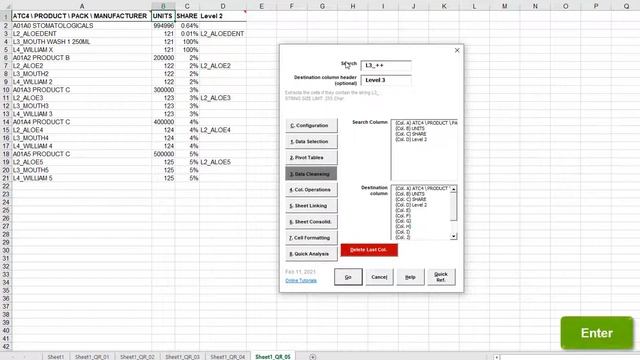
Task: Switch to the Sheet1_QR_03 tab
Action: pos(182,357)
